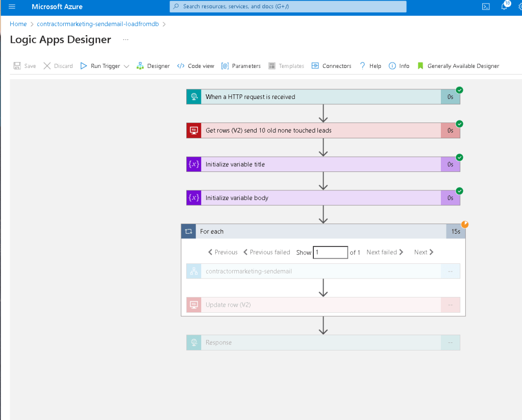Click the orange running status badge on For each

click(465, 225)
